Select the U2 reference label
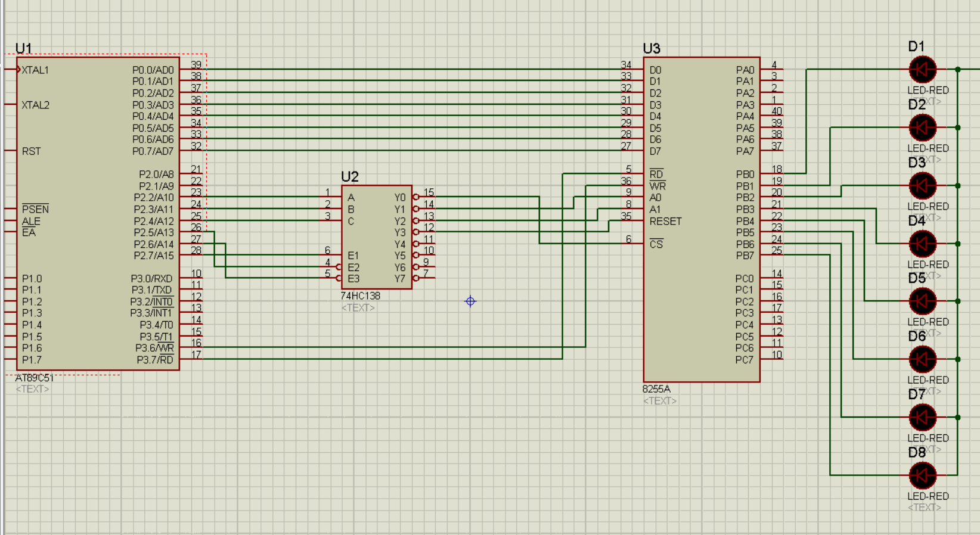 350,177
